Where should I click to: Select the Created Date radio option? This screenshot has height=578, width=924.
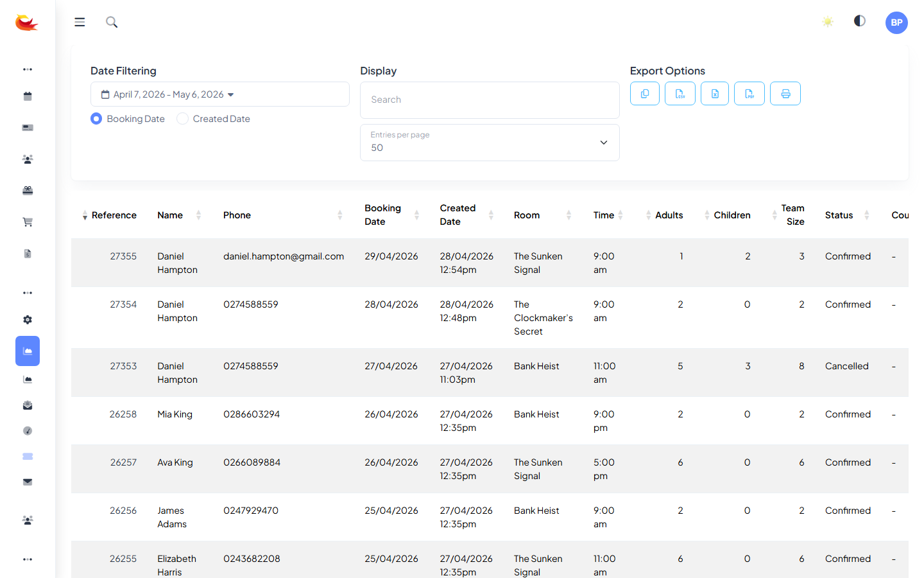[x=182, y=119]
